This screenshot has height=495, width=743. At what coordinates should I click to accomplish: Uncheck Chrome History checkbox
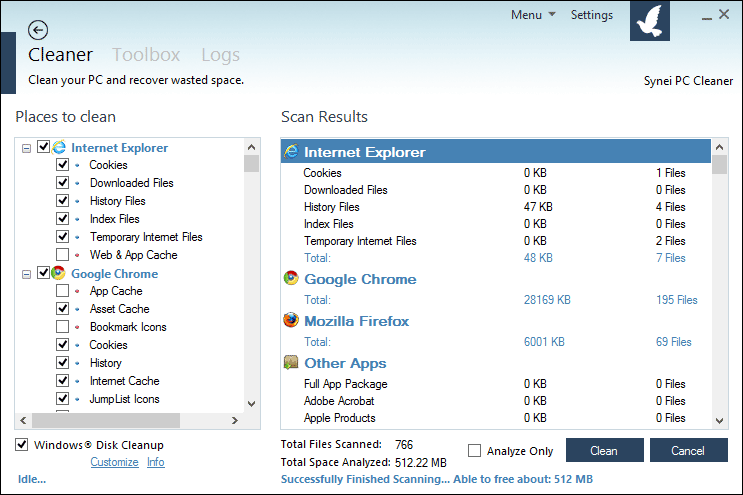[63, 363]
